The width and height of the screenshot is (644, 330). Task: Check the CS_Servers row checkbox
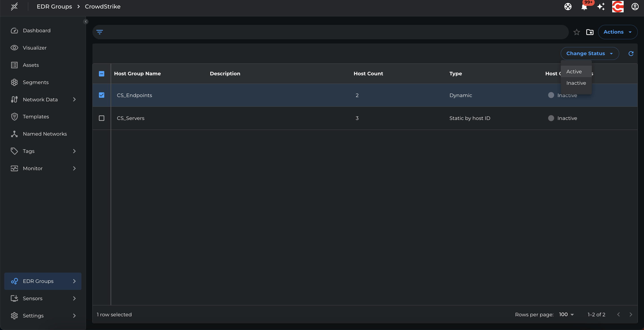[x=102, y=118]
